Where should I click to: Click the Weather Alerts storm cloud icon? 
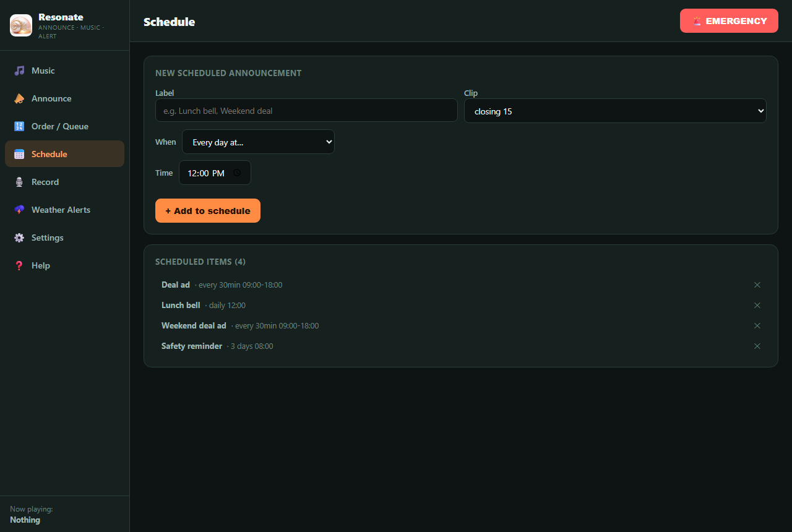(19, 210)
